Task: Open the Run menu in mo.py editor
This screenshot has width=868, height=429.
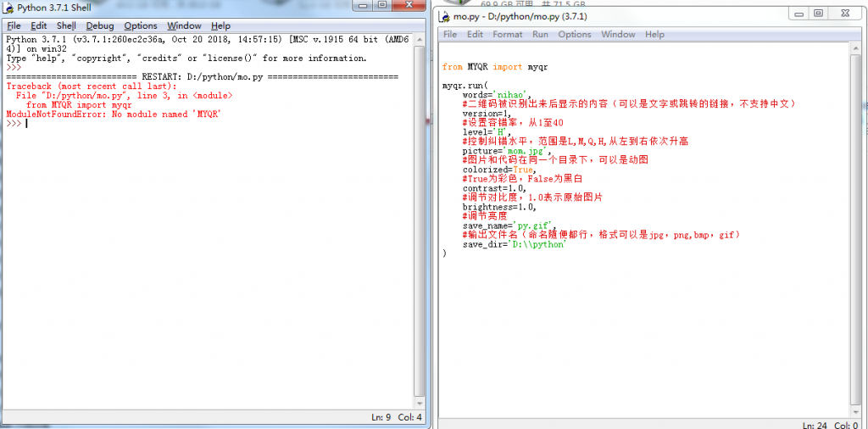Action: click(x=540, y=35)
